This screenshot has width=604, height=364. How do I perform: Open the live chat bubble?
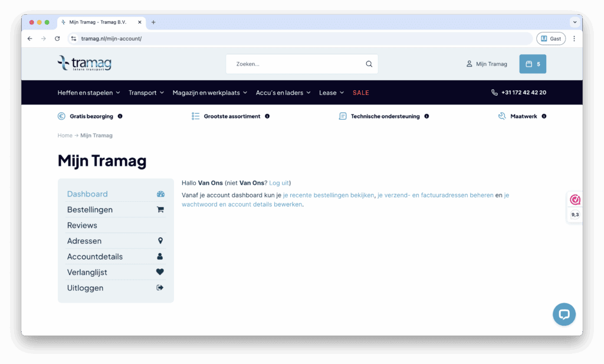[x=563, y=314]
